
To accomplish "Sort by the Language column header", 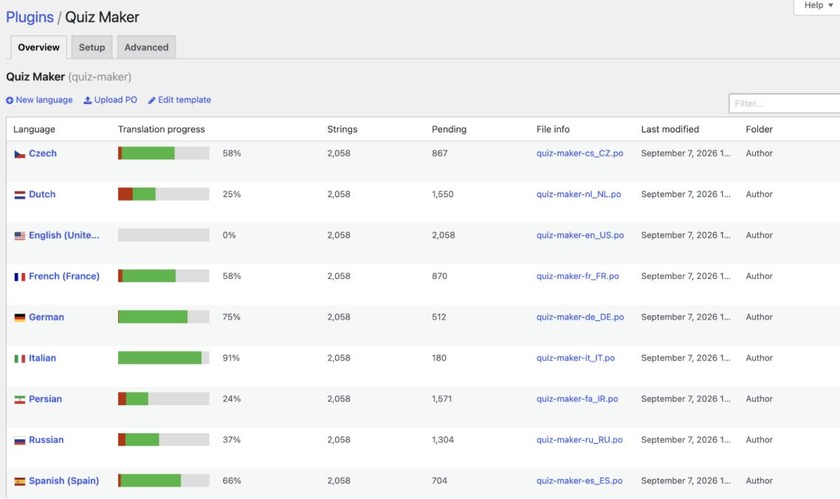I will point(34,129).
